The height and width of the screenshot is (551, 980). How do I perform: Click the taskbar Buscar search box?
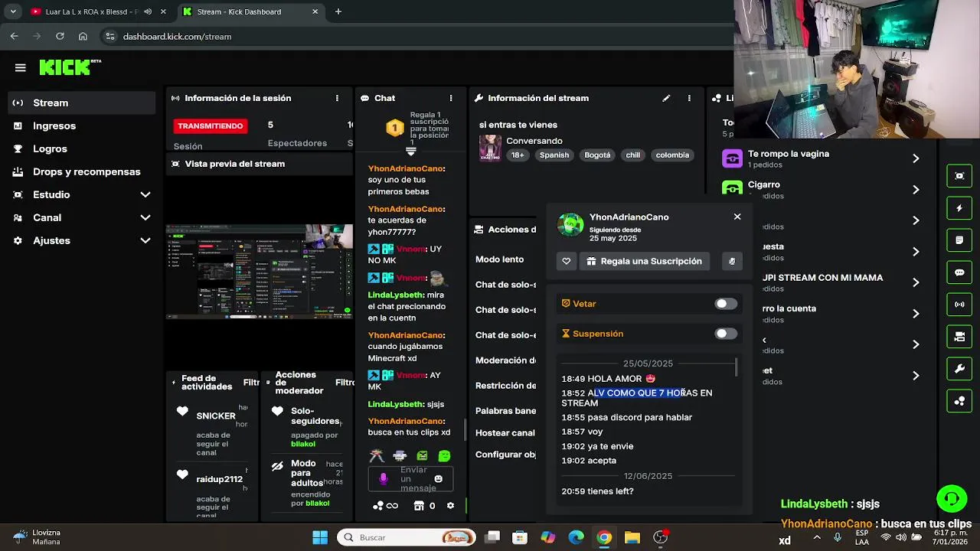point(407,537)
